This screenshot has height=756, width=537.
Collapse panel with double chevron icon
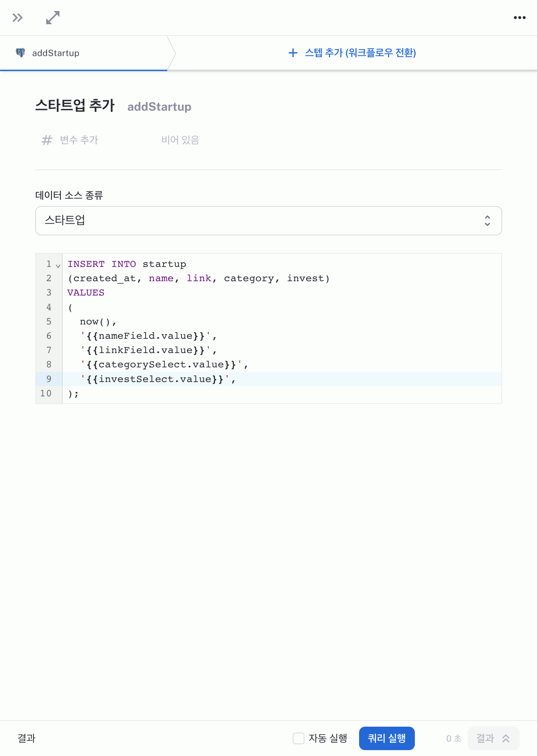tap(18, 18)
